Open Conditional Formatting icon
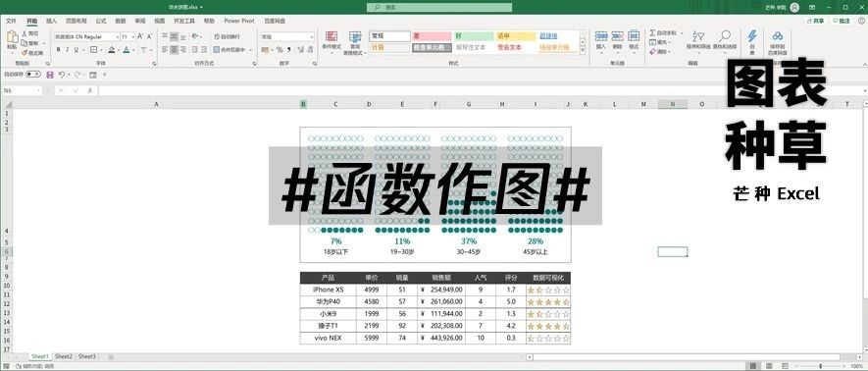The height and width of the screenshot is (371, 868). [x=332, y=36]
